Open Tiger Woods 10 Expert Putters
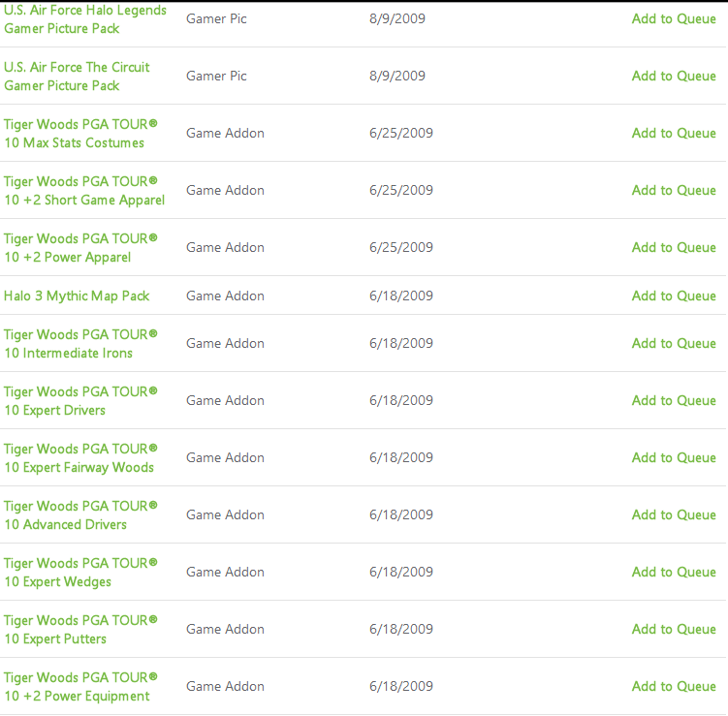Viewport: 728px width, 716px height. tap(80, 629)
